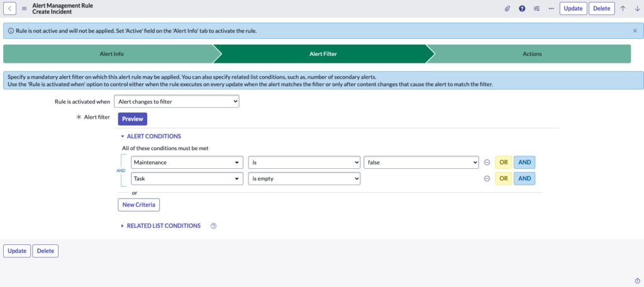This screenshot has height=287, width=644.
Task: Click the Preview button
Action: point(132,119)
